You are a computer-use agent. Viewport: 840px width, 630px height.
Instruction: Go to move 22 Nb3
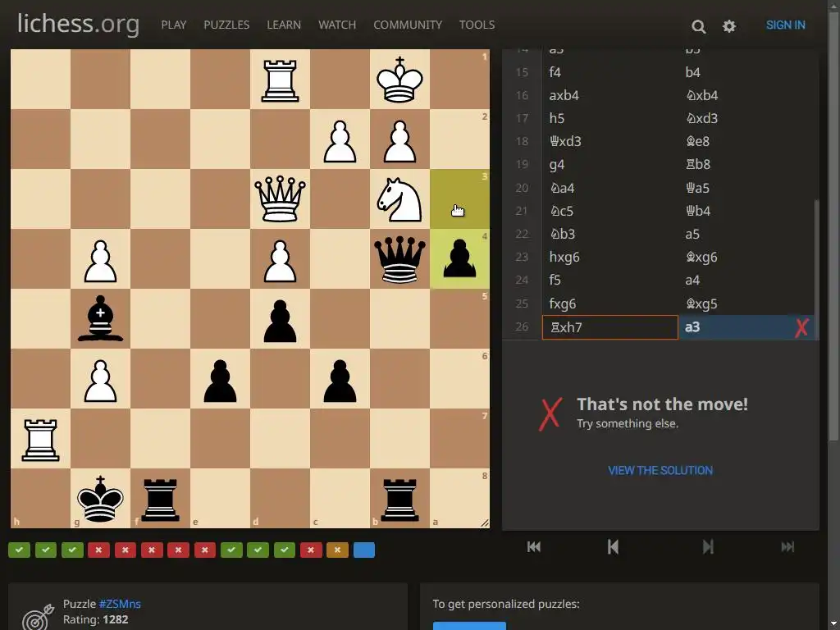tap(610, 234)
